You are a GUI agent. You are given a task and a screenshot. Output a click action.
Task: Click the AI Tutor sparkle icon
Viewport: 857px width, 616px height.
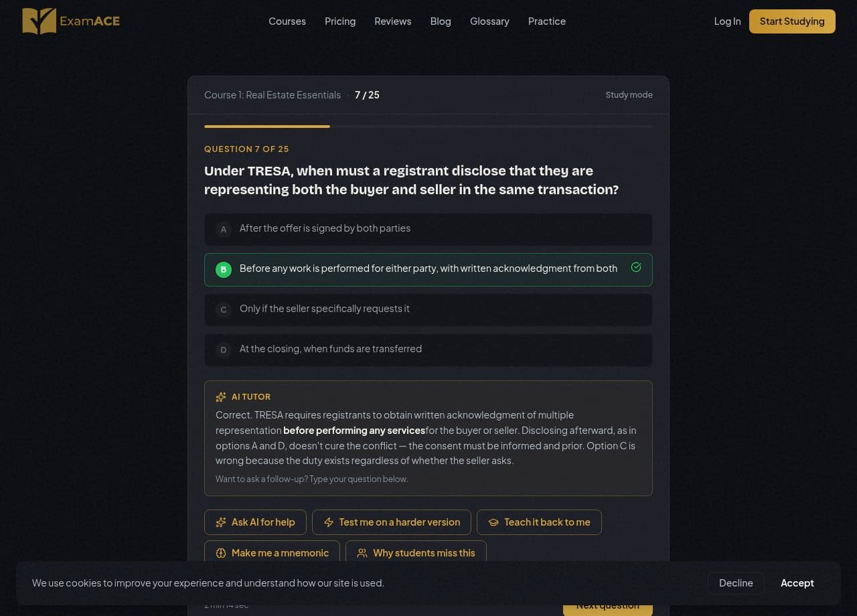click(x=221, y=397)
